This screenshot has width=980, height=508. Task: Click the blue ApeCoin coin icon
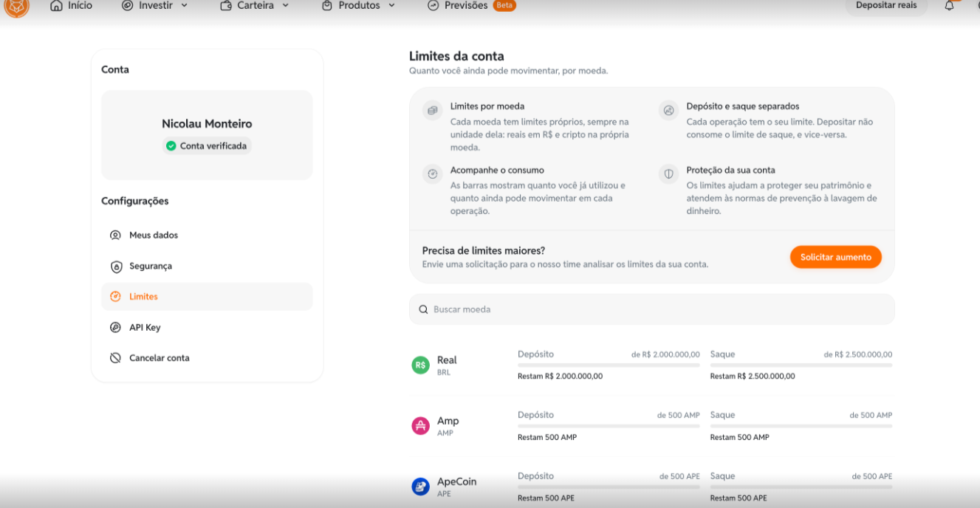click(x=420, y=486)
